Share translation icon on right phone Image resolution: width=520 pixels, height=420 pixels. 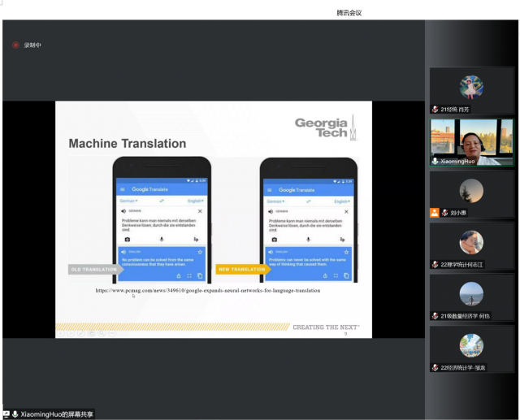tap(325, 275)
